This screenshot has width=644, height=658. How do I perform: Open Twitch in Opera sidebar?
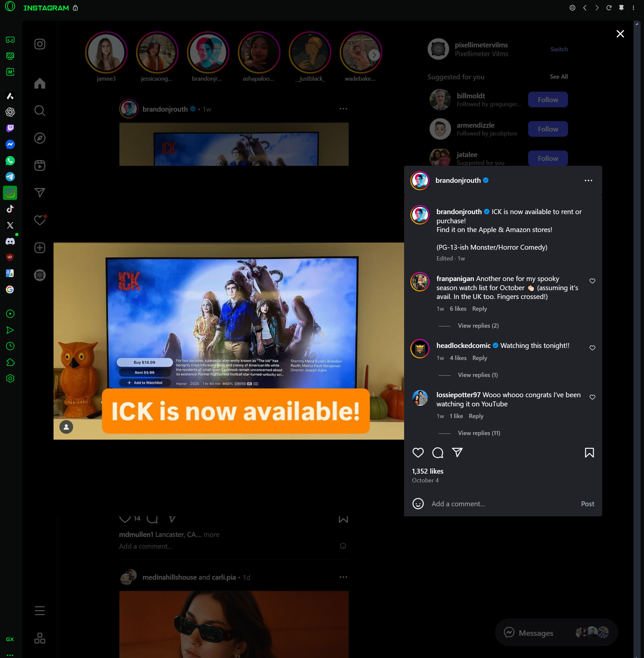(10, 128)
